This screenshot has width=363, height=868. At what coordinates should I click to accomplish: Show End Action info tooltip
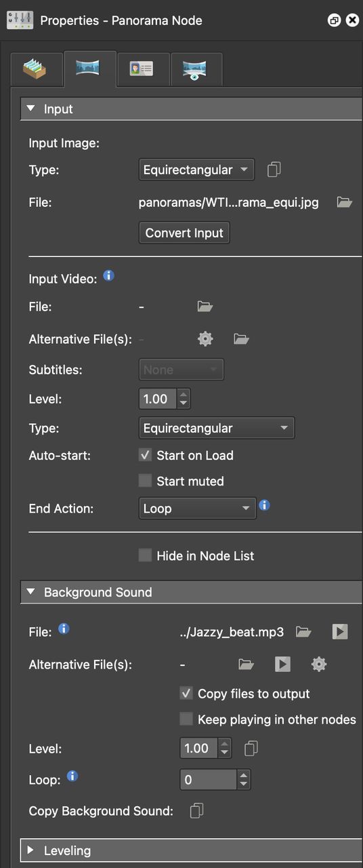(265, 505)
